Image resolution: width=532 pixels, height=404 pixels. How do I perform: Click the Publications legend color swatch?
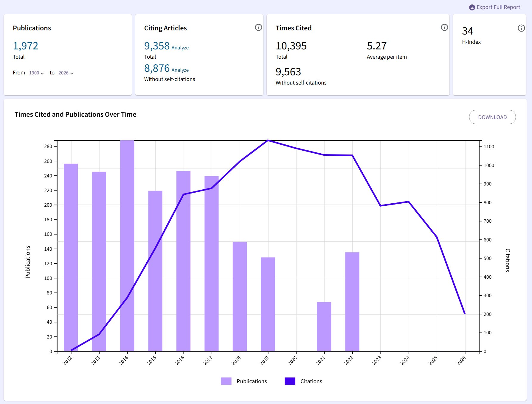226,381
